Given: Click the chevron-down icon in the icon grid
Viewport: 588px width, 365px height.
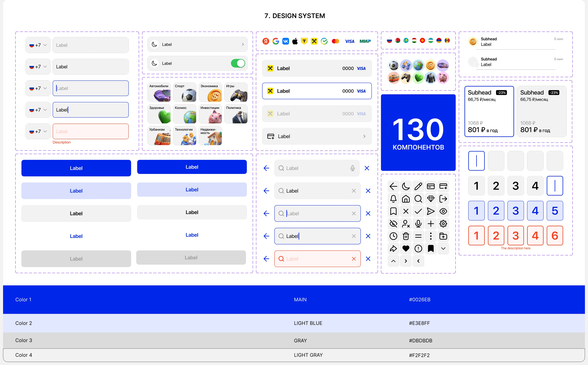Looking at the screenshot, I should (x=443, y=248).
